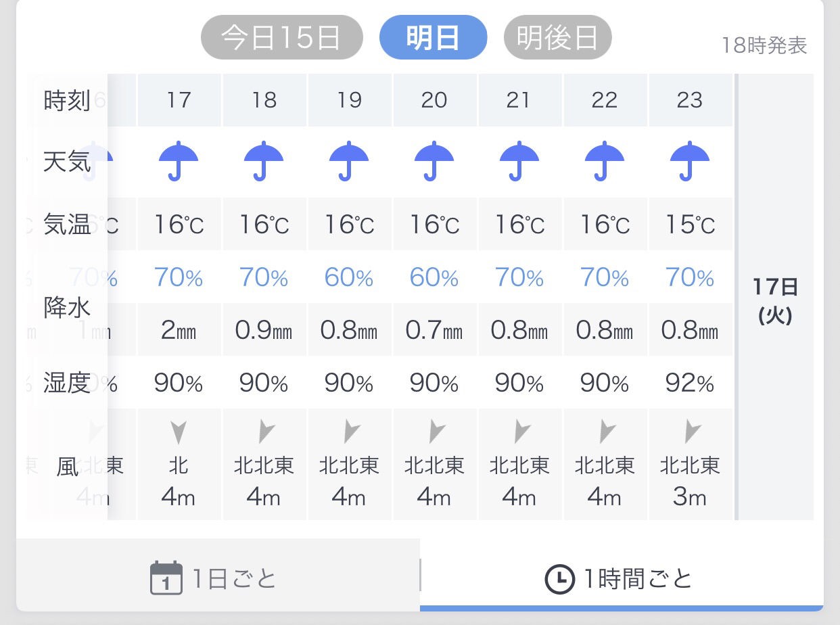The width and height of the screenshot is (840, 625).
Task: Select the 明日 day pill
Action: pyautogui.click(x=434, y=37)
